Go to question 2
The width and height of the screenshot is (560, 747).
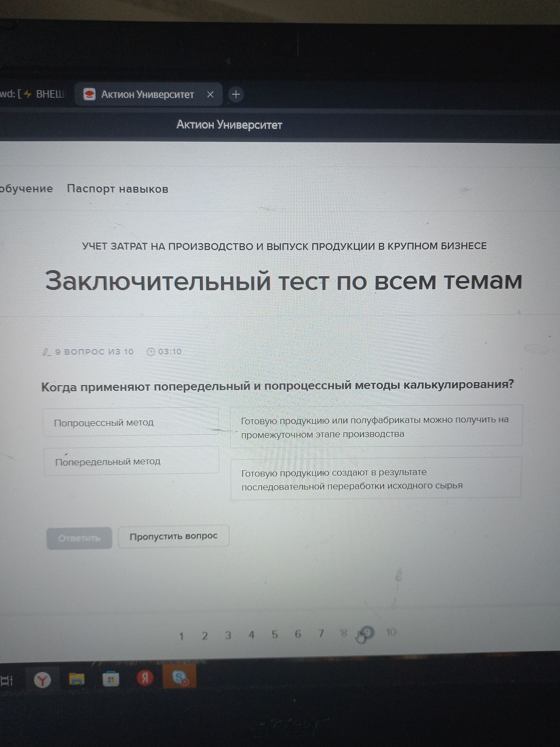(205, 636)
